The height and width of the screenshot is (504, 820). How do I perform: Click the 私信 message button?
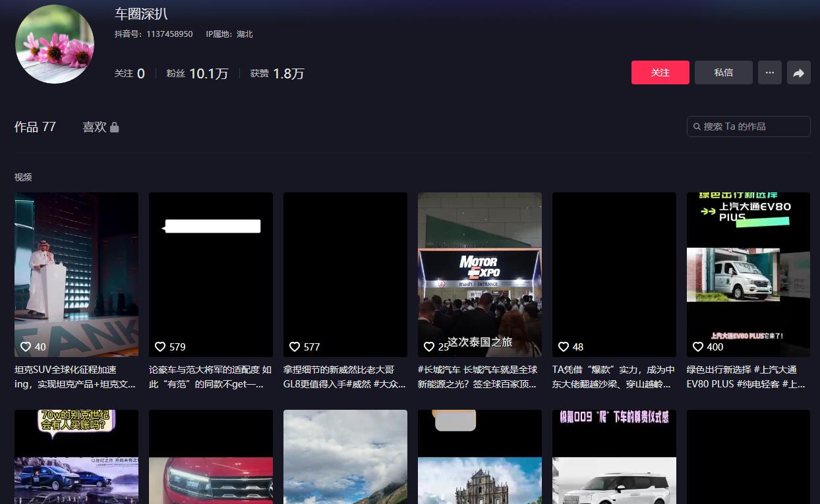click(724, 72)
